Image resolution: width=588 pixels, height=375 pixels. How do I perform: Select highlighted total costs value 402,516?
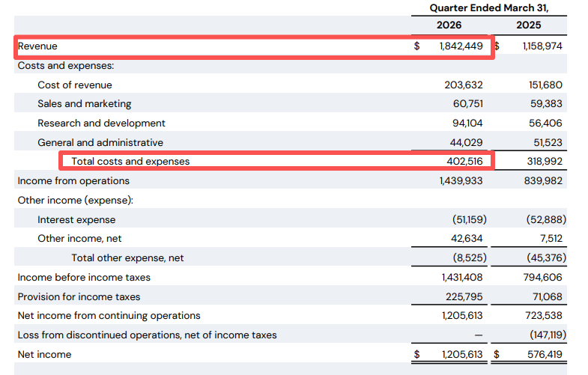click(464, 162)
